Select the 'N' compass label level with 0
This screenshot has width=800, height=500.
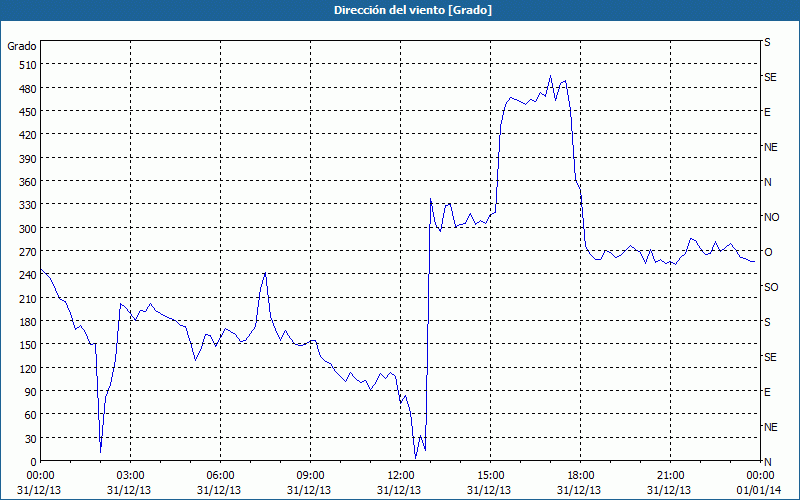click(767, 462)
